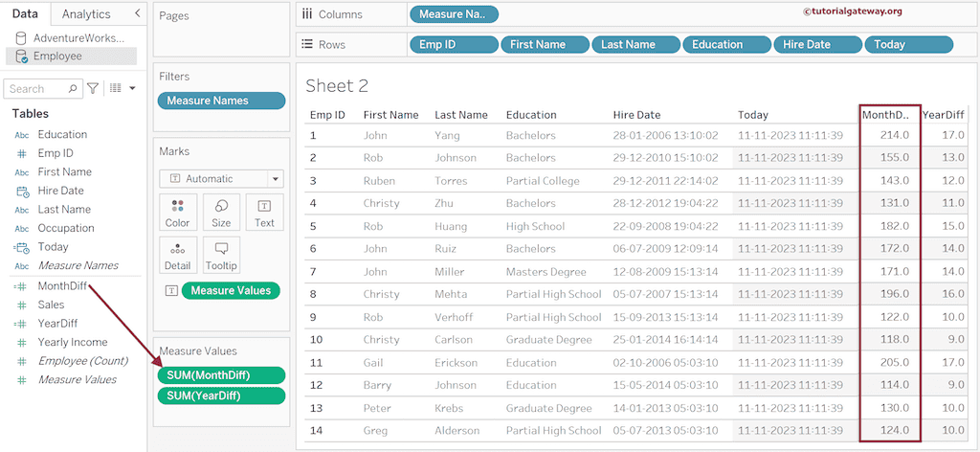This screenshot has height=452, width=980.
Task: Switch to the Data tab
Action: point(24,13)
